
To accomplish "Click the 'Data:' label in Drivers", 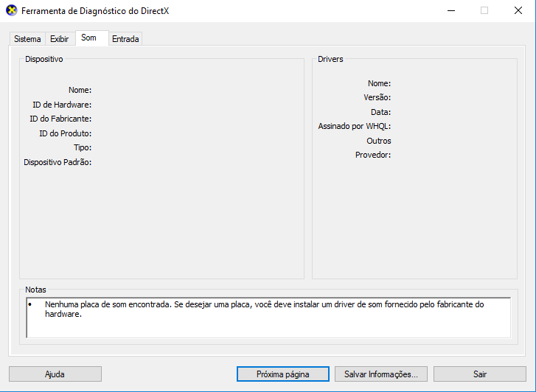I will click(381, 112).
